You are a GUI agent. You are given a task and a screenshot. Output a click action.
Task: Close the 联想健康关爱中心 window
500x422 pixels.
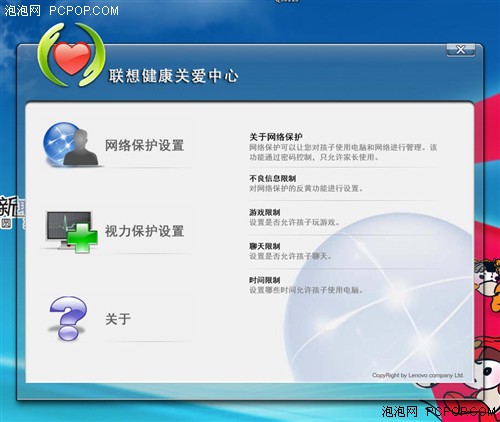click(x=461, y=50)
